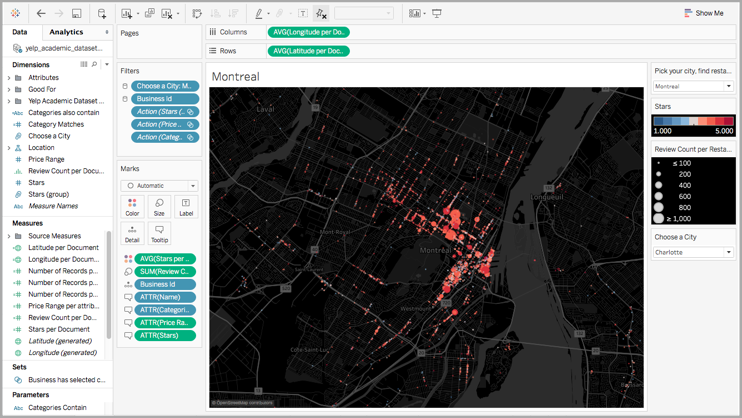Click the highlight pen icon
The height and width of the screenshot is (418, 742).
point(259,14)
